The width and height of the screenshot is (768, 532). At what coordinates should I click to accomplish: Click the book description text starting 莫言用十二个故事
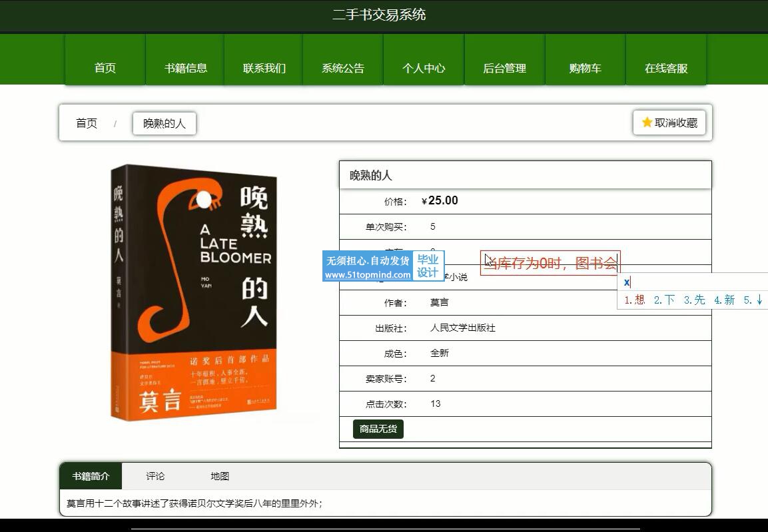[x=194, y=503]
